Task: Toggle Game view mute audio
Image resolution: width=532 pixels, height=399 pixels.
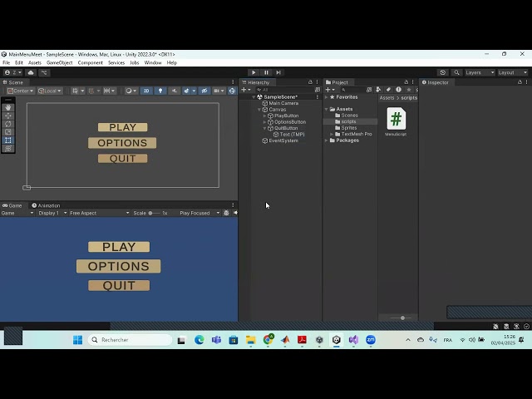Action: pos(235,213)
